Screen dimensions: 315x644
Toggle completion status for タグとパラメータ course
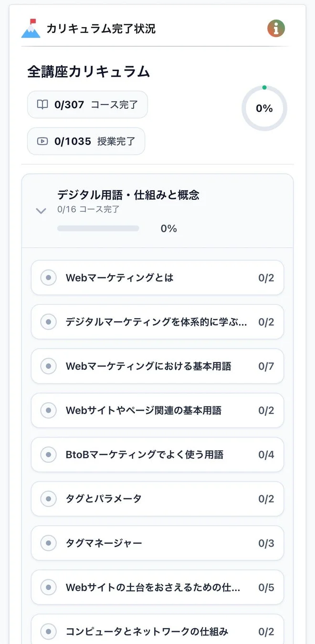(x=48, y=499)
